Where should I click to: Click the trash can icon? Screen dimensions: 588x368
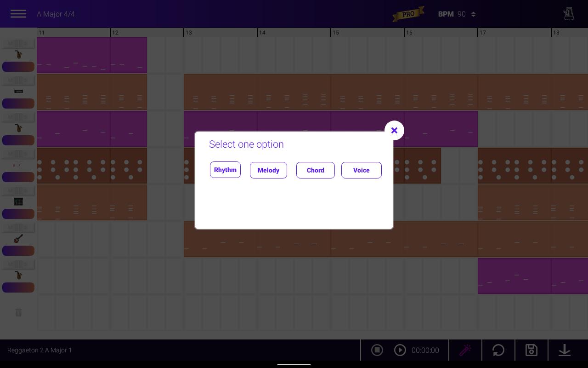coord(18,312)
